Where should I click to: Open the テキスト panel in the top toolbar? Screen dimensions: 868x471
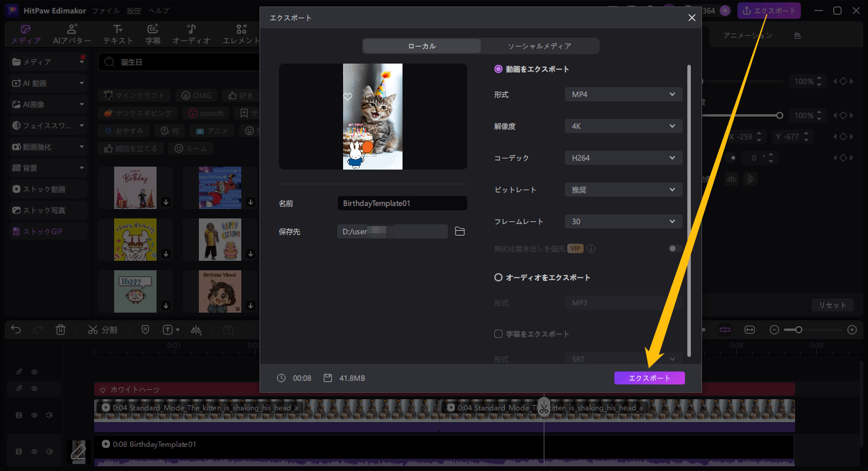coord(118,34)
